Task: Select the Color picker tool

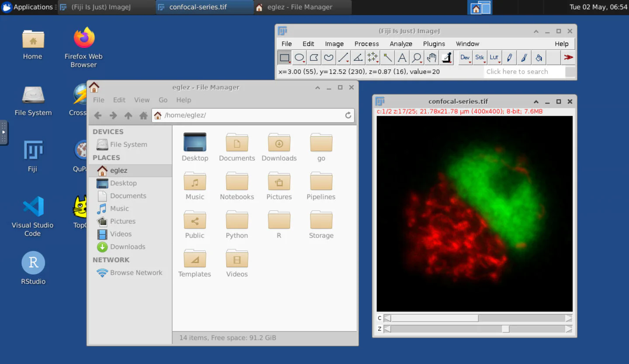Action: coord(446,58)
